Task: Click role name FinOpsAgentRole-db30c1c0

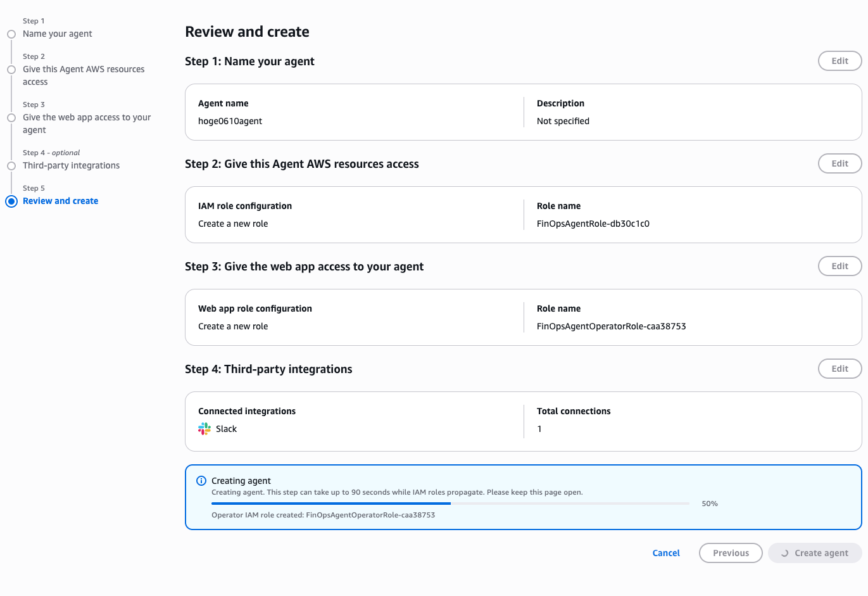Action: click(x=593, y=224)
